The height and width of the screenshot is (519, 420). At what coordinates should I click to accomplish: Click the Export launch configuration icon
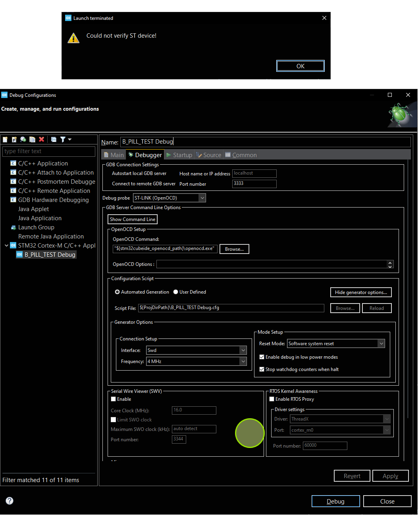(23, 140)
